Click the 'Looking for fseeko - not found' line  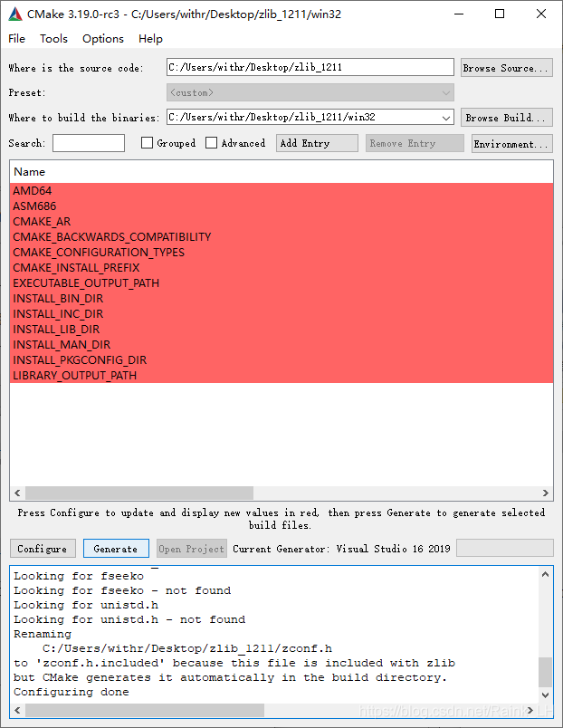coord(122,590)
